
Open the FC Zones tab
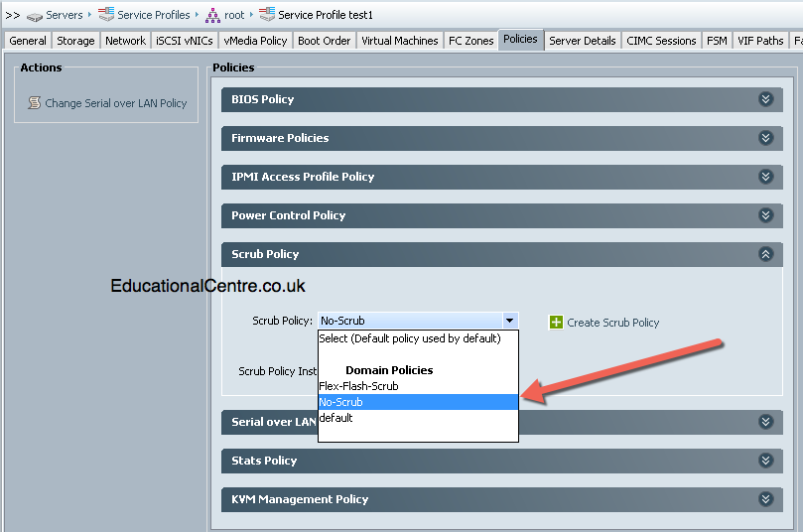tap(471, 41)
